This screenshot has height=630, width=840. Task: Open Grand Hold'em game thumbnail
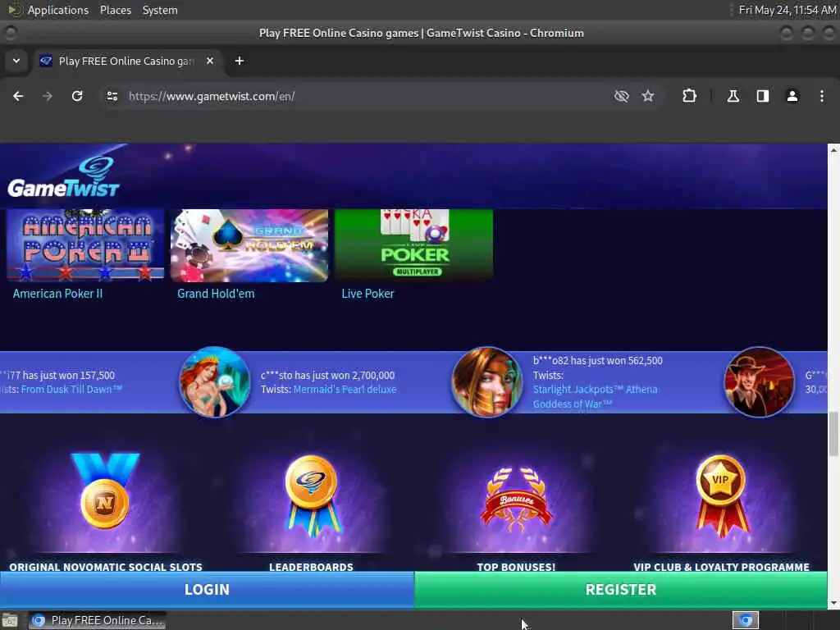[x=249, y=244]
